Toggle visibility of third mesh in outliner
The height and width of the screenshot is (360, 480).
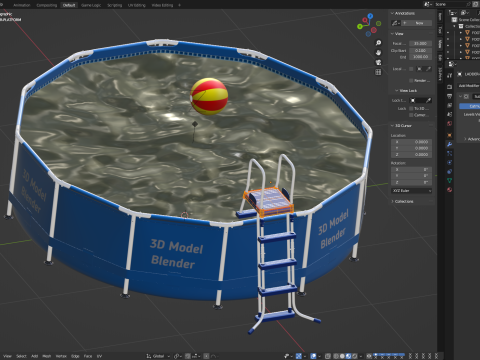[448, 45]
